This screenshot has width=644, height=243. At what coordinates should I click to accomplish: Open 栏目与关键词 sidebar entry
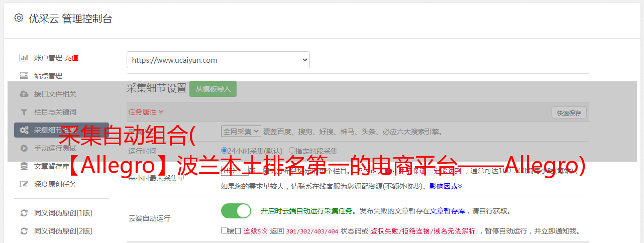(55, 112)
